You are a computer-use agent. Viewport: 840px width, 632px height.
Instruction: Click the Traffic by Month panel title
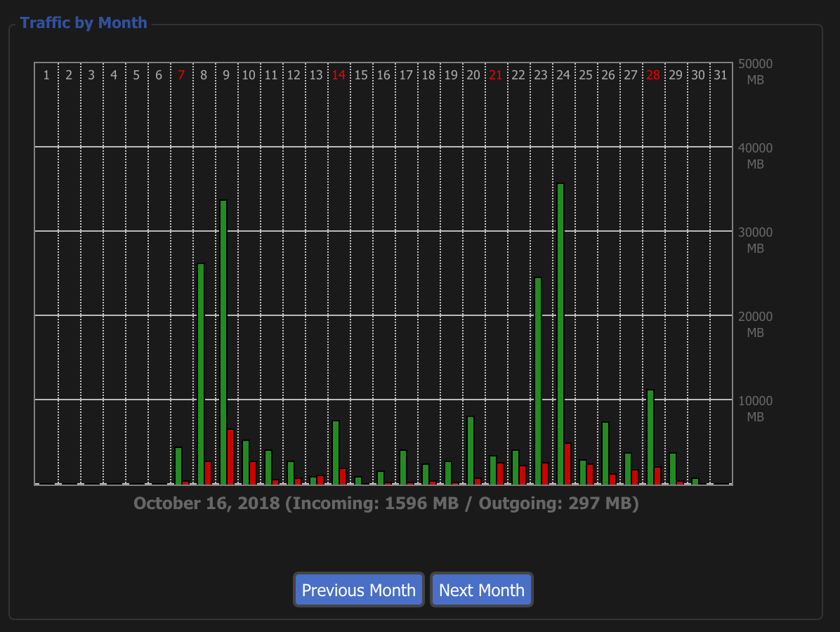(x=84, y=22)
